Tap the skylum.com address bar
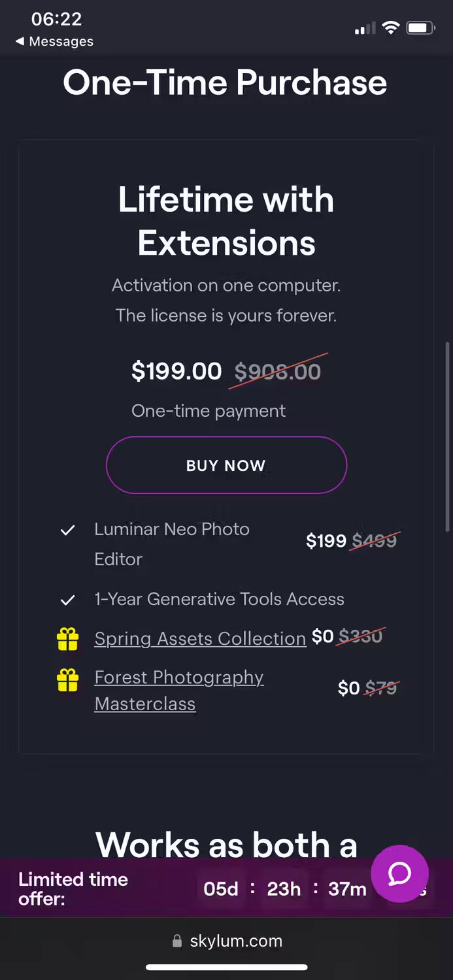The width and height of the screenshot is (453, 980). (235, 941)
